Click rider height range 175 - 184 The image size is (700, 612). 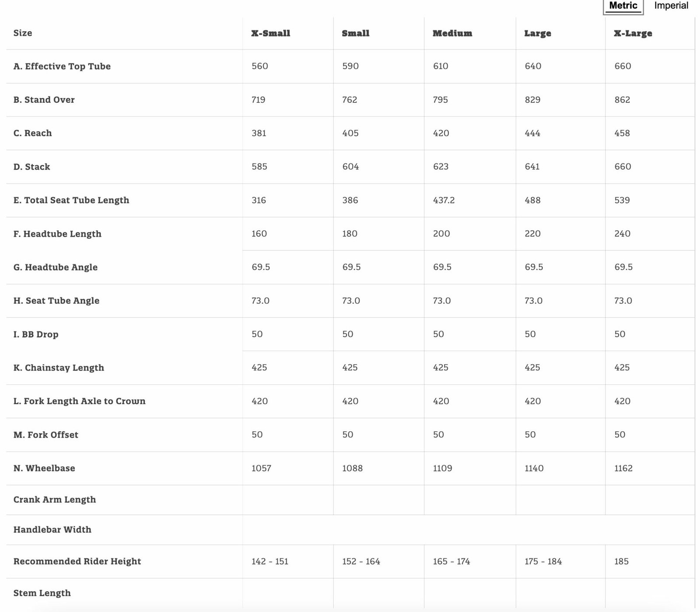click(x=543, y=561)
